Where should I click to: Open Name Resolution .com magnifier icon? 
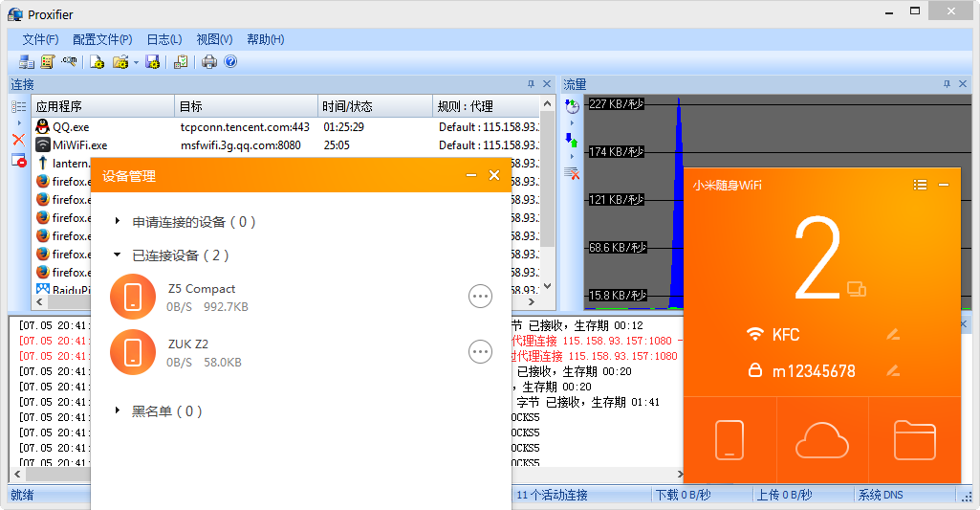tap(69, 61)
